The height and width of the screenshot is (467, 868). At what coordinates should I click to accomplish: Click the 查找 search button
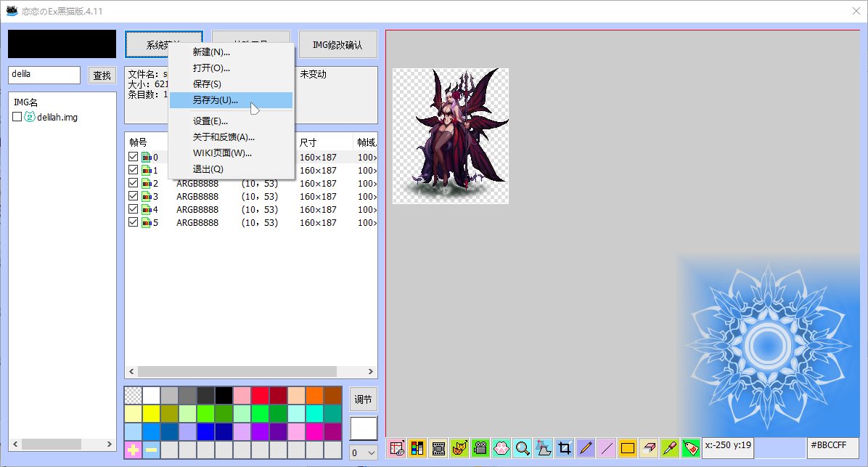pyautogui.click(x=102, y=76)
